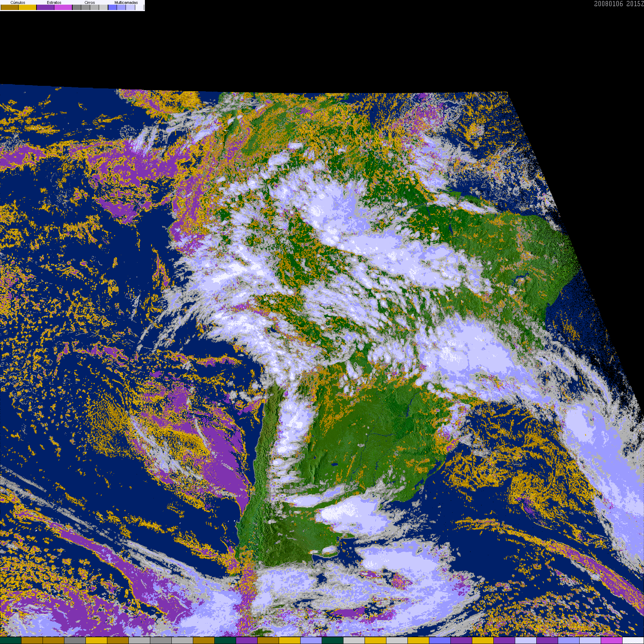The width and height of the screenshot is (644, 644).
Task: Pick the second-darkest gray Cirros legend swatch
Action: 86,7
